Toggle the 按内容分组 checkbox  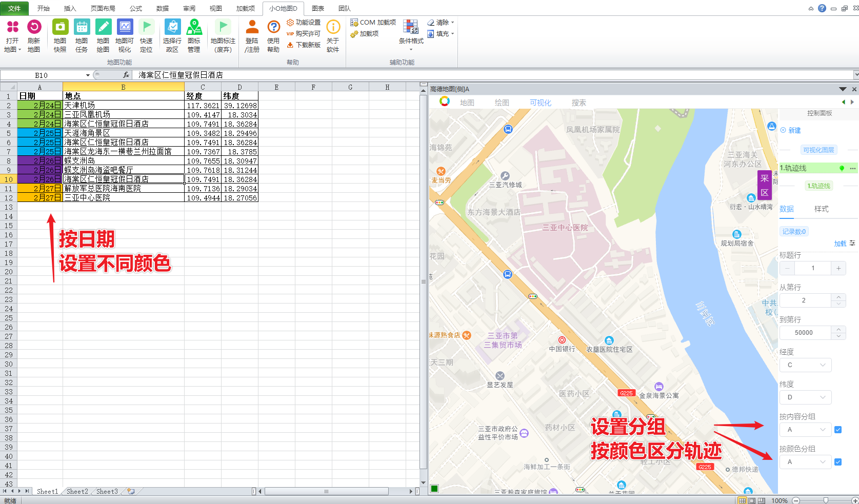838,430
